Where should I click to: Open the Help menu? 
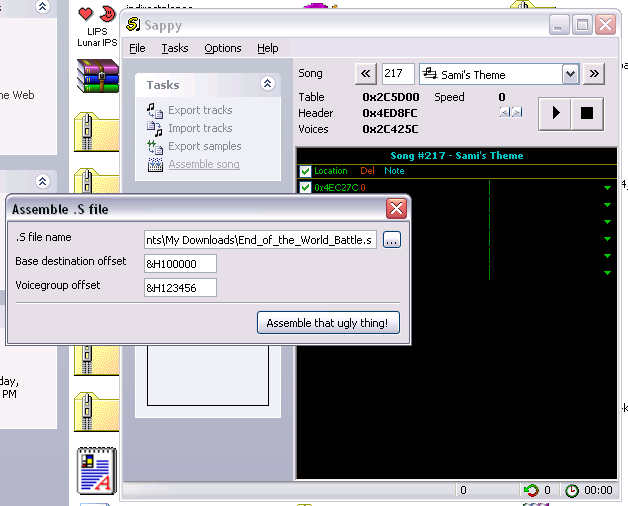point(268,48)
